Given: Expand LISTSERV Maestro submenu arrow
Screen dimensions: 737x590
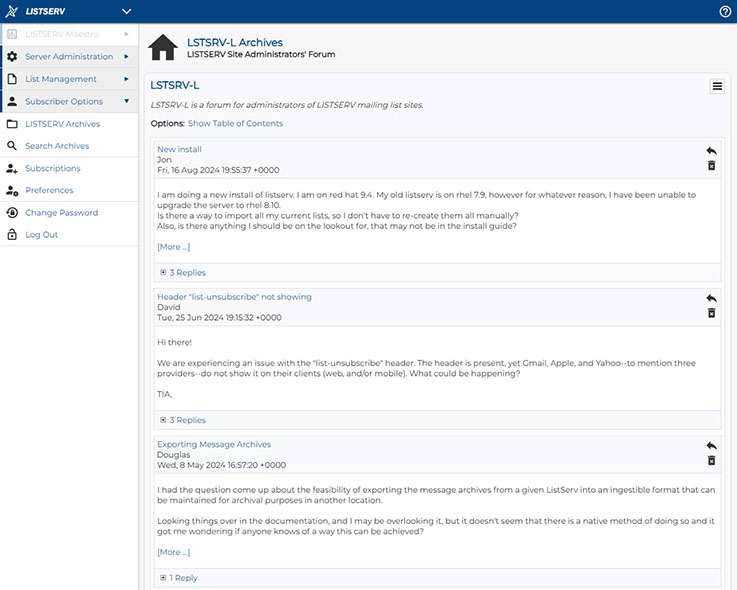Looking at the screenshot, I should (x=126, y=34).
